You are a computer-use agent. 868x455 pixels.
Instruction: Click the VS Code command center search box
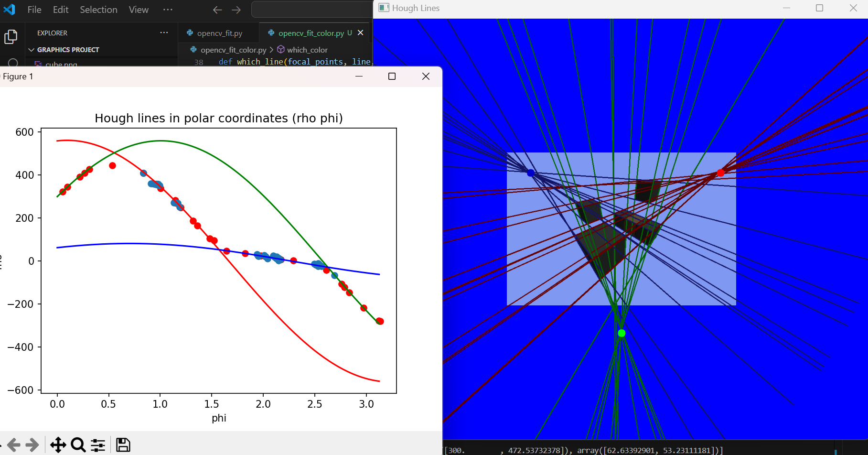[312, 10]
